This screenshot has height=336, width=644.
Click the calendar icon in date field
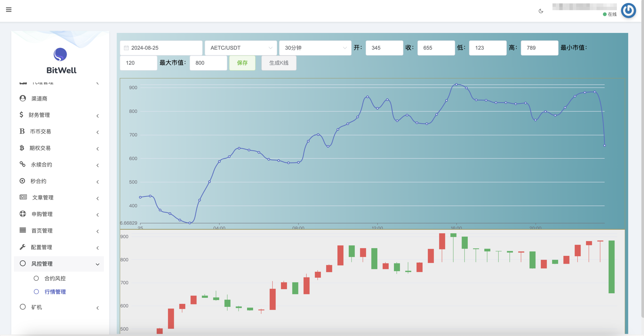[126, 48]
